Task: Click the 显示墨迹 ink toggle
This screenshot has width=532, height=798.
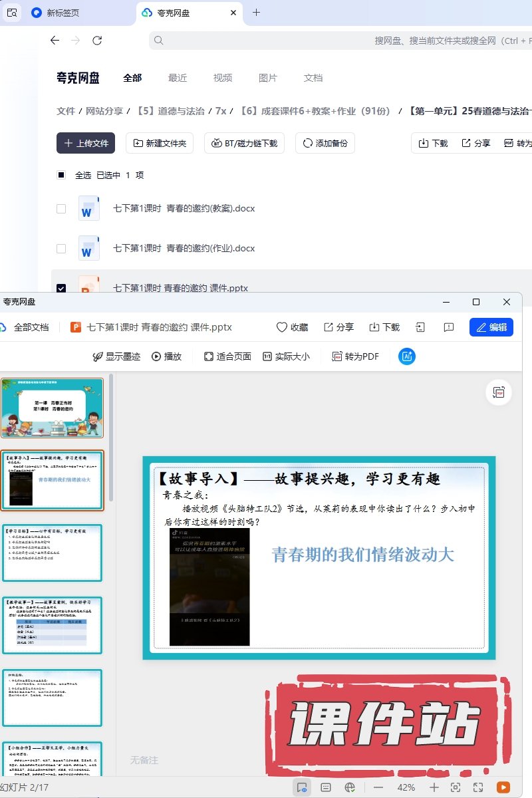Action: (x=116, y=356)
